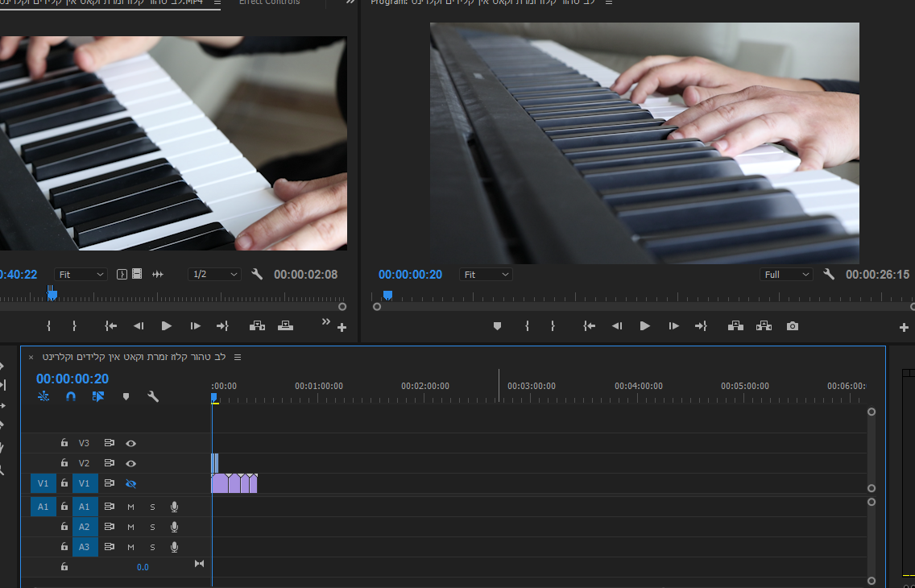Toggle A2 track targeting
Screen dimensions: 915x588
click(x=85, y=527)
